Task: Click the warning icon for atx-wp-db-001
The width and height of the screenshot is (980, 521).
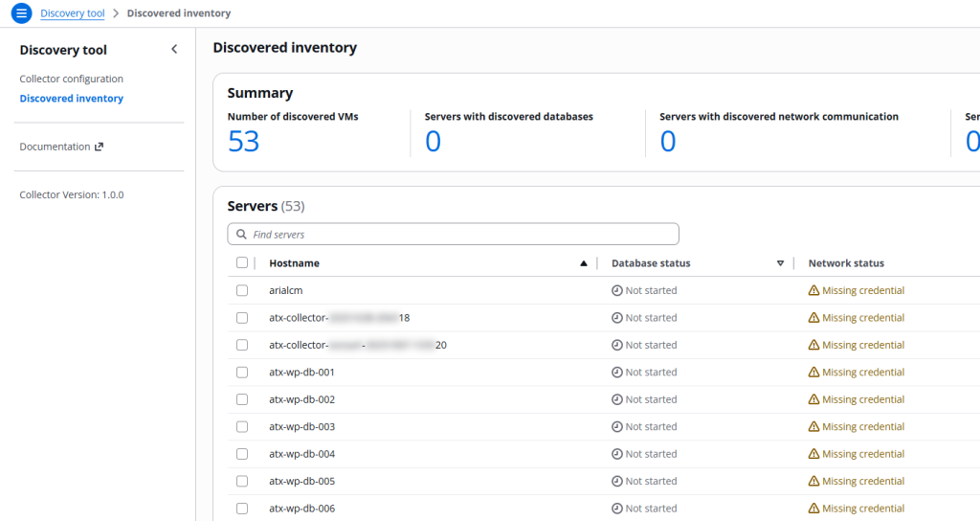Action: click(x=813, y=373)
